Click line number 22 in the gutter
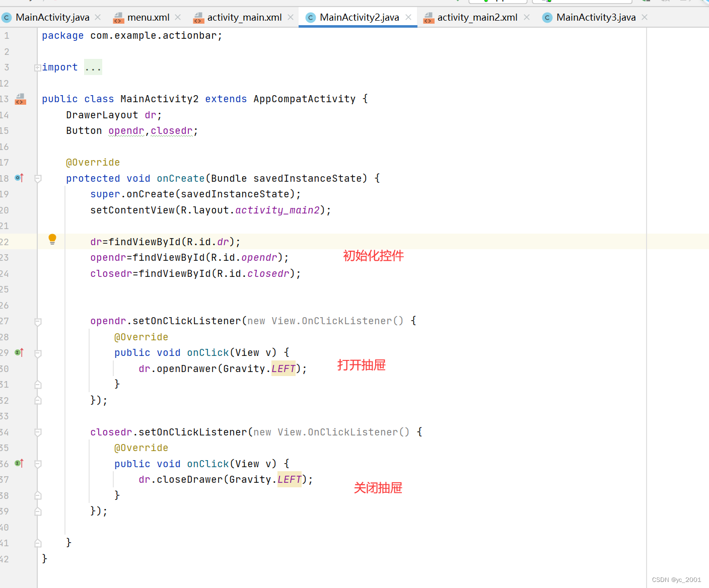This screenshot has height=588, width=709. click(x=7, y=242)
